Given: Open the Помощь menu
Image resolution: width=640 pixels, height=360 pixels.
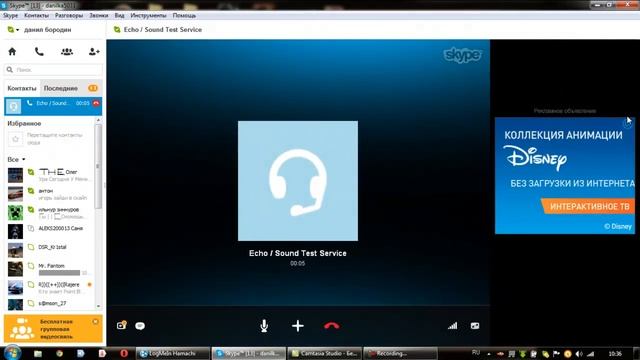Looking at the screenshot, I should tap(184, 16).
